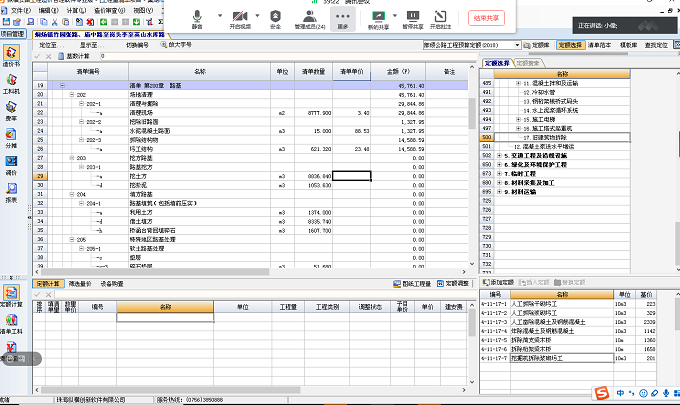This screenshot has width=680, height=405.
Task: Click the lower quota table horizontal scrollbar
Action: [x=250, y=390]
